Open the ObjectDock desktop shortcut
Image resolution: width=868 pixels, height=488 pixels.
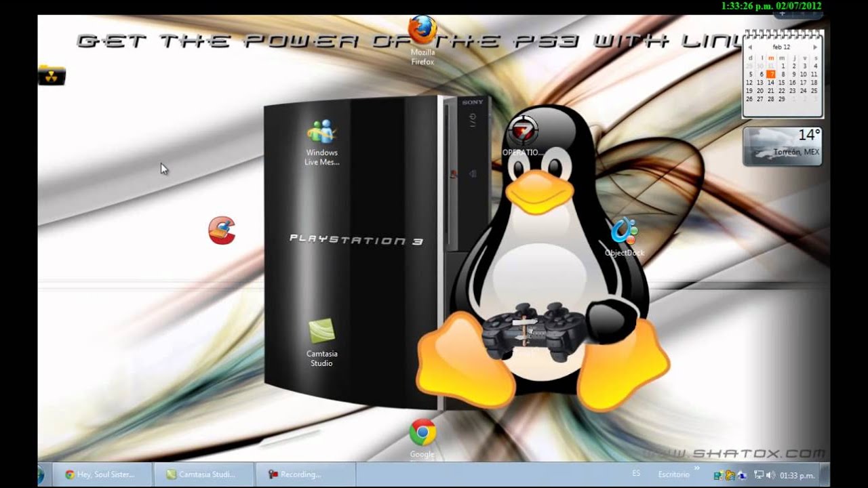(x=624, y=238)
